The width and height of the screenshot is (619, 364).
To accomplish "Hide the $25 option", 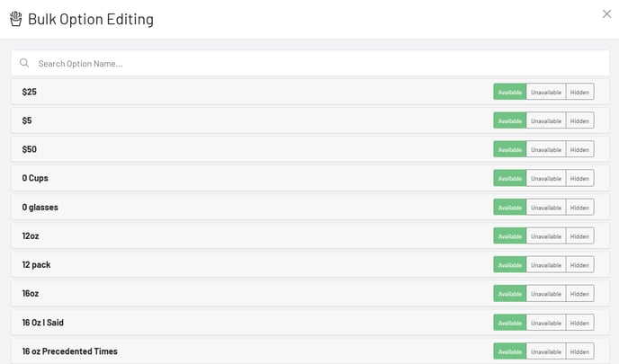I will click(579, 92).
